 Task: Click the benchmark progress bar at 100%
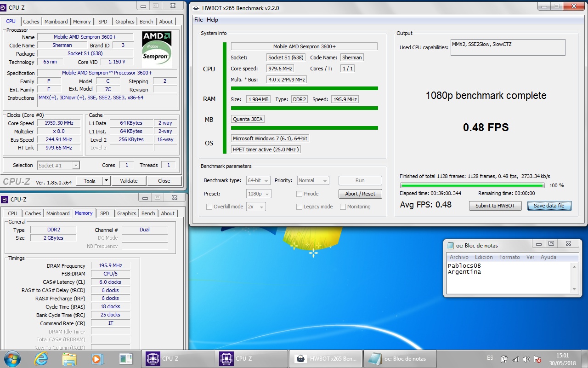472,185
